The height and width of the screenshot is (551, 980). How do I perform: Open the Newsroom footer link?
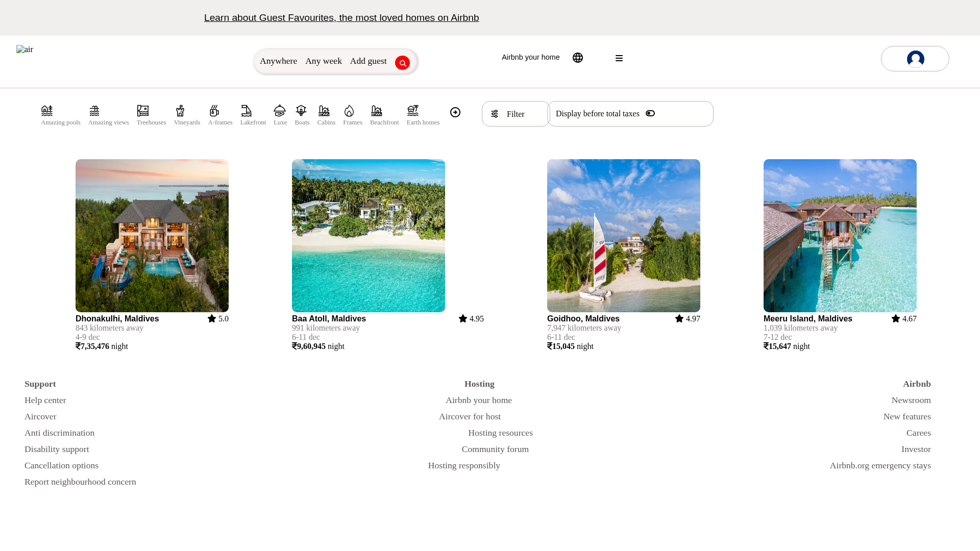pos(911,400)
